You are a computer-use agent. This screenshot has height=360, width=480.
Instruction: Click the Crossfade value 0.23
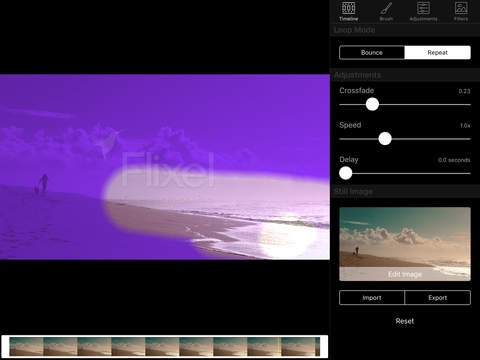pyautogui.click(x=464, y=91)
